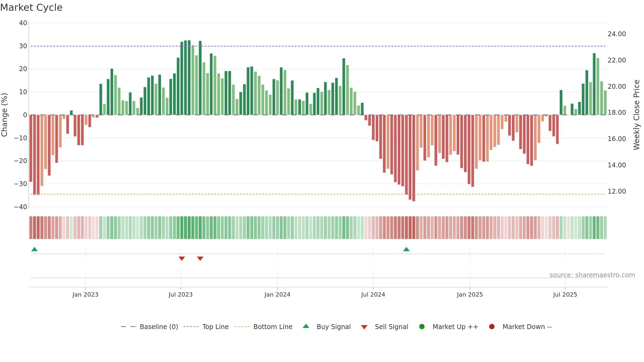The image size is (644, 362).
Task: Click the −30 tick on Change axis
Action: pyautogui.click(x=21, y=184)
